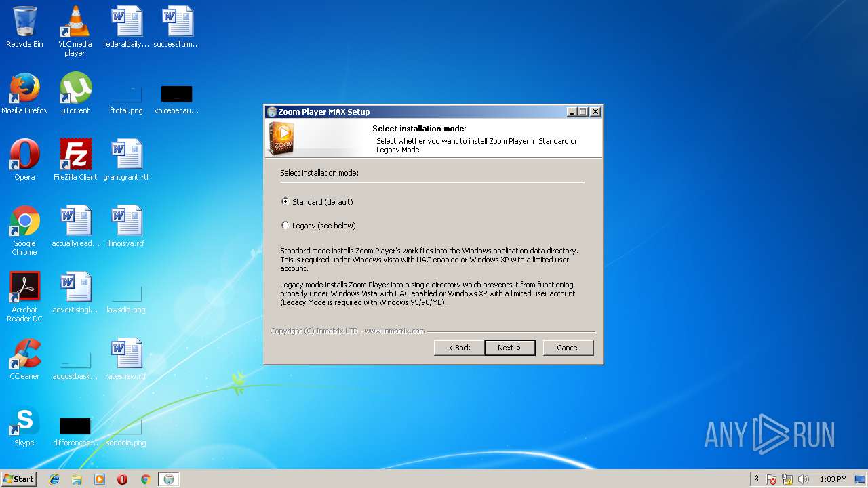Maximize the Zoom Player MAX Setup window
The width and height of the screenshot is (868, 488).
pos(583,112)
